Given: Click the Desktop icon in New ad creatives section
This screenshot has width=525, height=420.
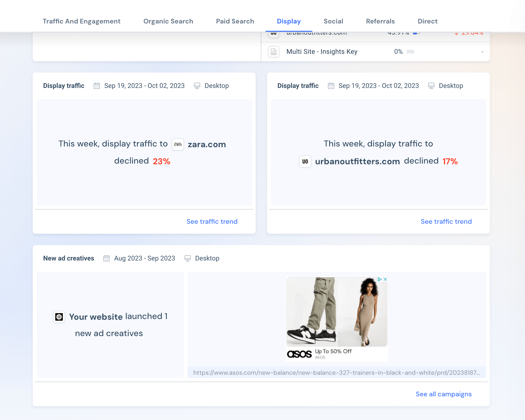Looking at the screenshot, I should 187,258.
